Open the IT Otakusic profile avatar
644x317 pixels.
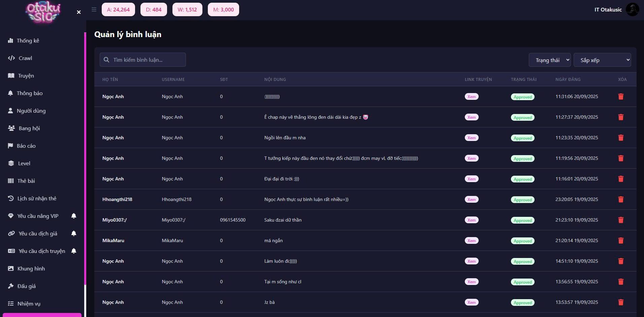[x=632, y=9]
